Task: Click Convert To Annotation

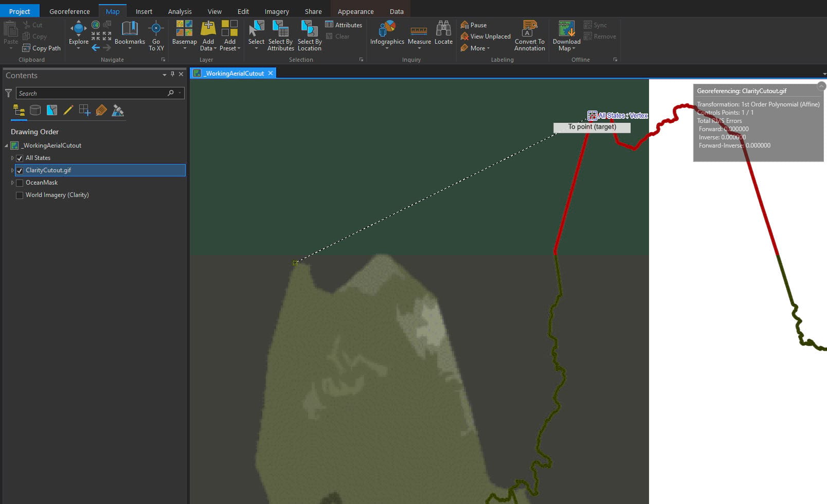Action: coord(529,35)
